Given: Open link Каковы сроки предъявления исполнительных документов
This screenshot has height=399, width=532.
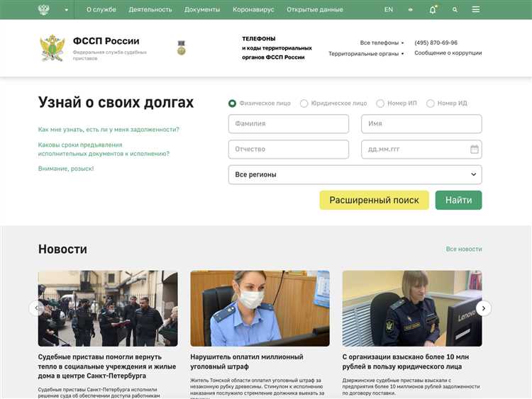Looking at the screenshot, I should (104, 149).
